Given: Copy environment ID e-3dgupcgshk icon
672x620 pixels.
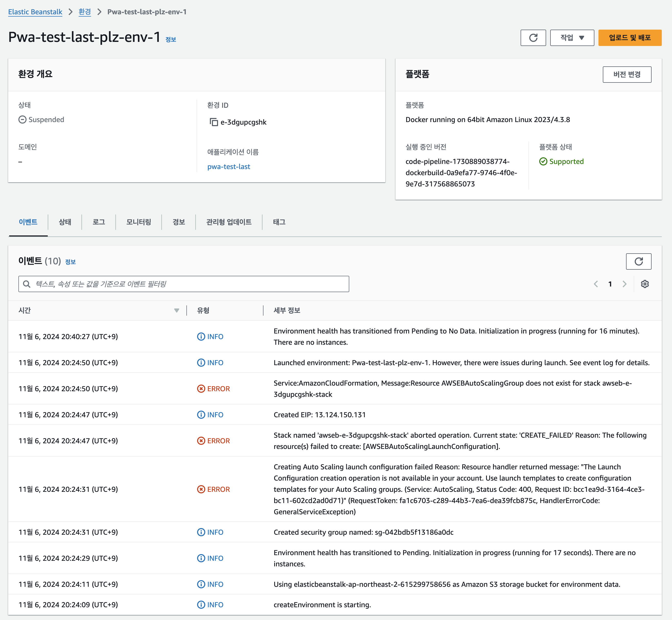Looking at the screenshot, I should pos(214,122).
